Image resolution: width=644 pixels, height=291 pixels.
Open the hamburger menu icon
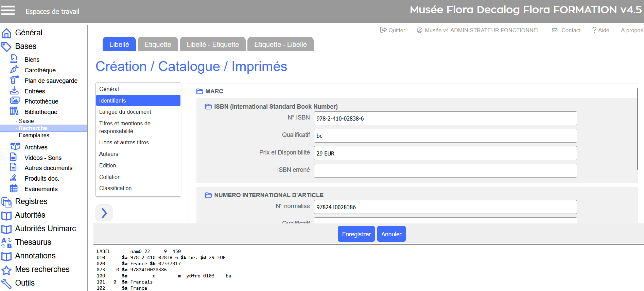[8, 11]
